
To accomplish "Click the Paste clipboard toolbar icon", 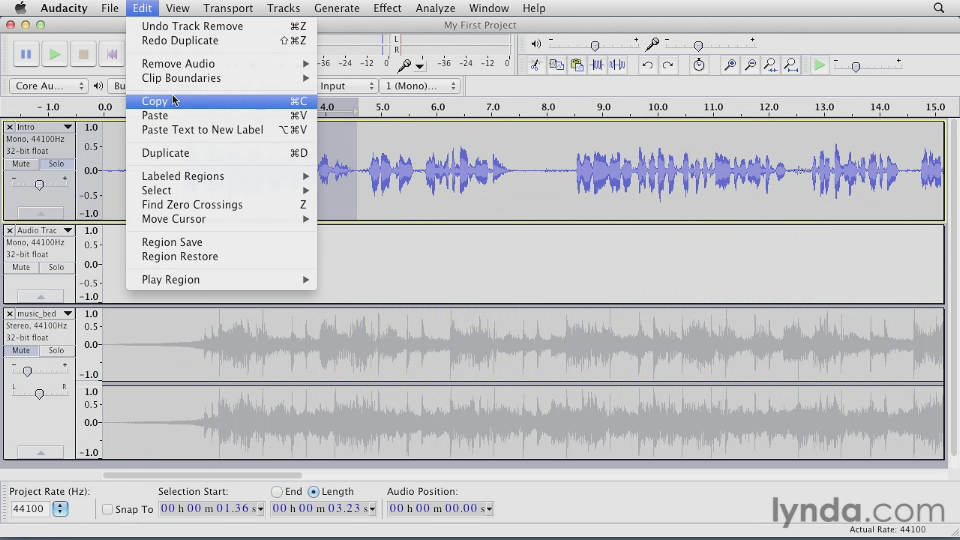I will point(577,65).
